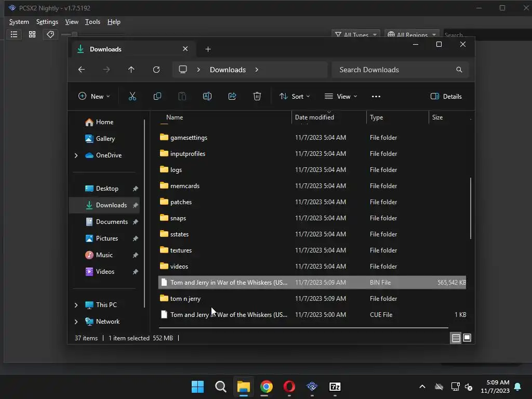Select the Tom and Jerry CUE file

(x=312, y=315)
